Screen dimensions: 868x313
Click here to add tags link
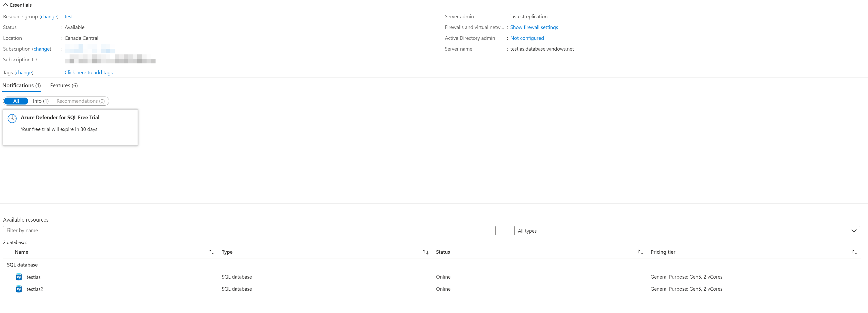89,72
